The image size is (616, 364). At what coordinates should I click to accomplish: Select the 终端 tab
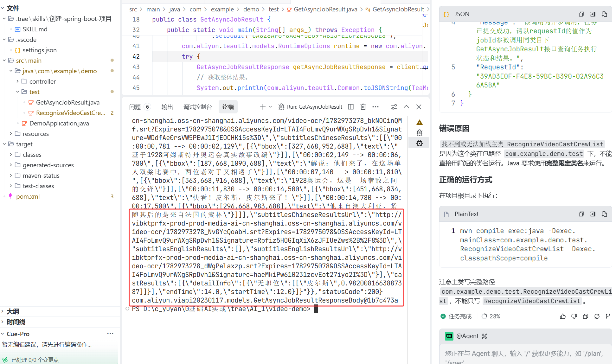click(x=228, y=107)
